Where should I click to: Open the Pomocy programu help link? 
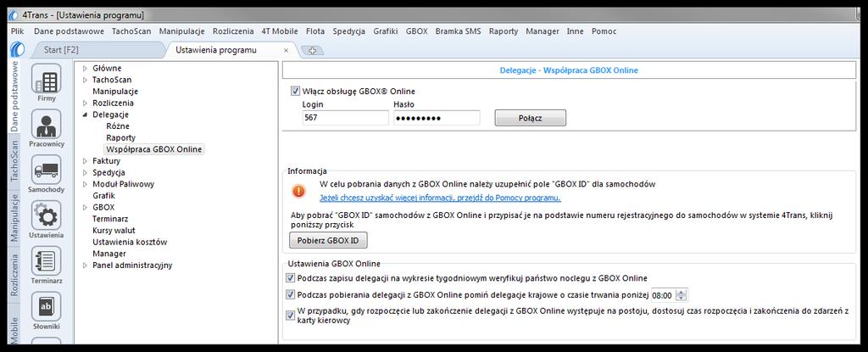tap(441, 198)
